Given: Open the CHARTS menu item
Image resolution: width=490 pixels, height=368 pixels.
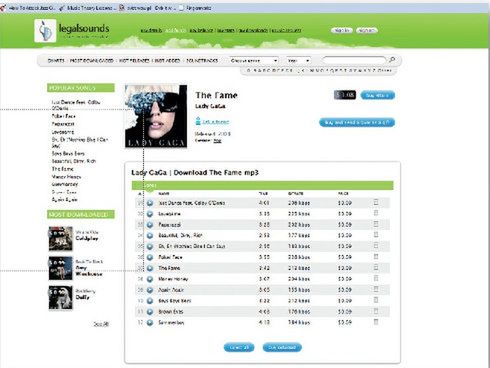Looking at the screenshot, I should (x=56, y=61).
